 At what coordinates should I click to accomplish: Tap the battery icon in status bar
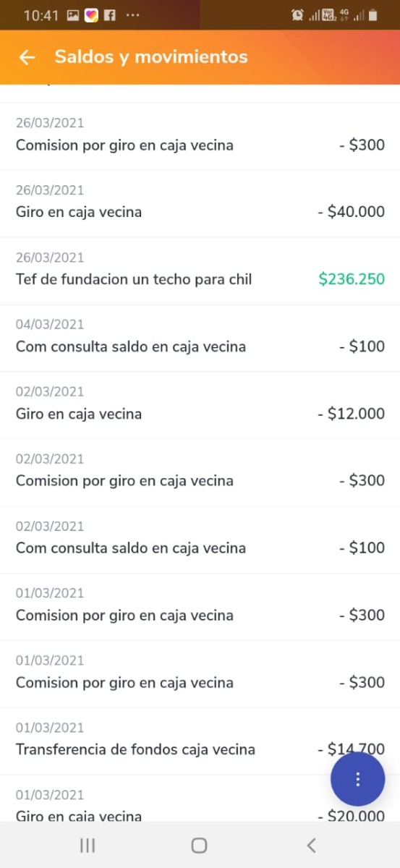pyautogui.click(x=373, y=14)
